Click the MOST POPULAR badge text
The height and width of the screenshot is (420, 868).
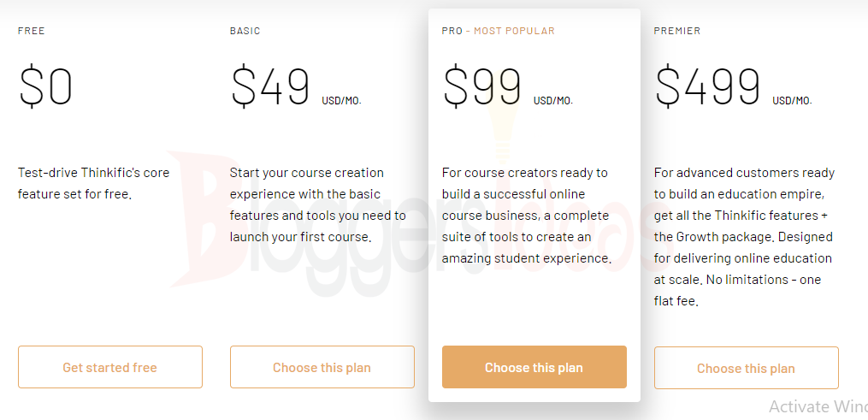point(516,31)
